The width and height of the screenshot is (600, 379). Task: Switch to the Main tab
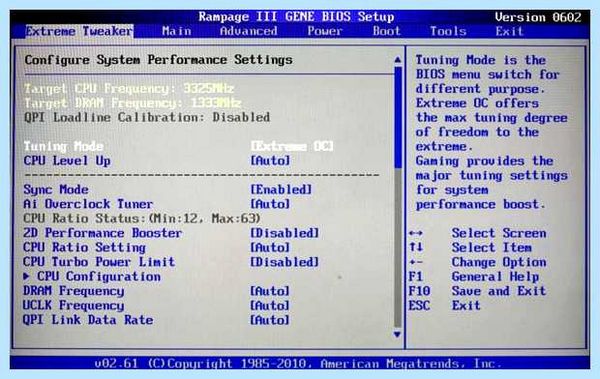click(x=176, y=31)
